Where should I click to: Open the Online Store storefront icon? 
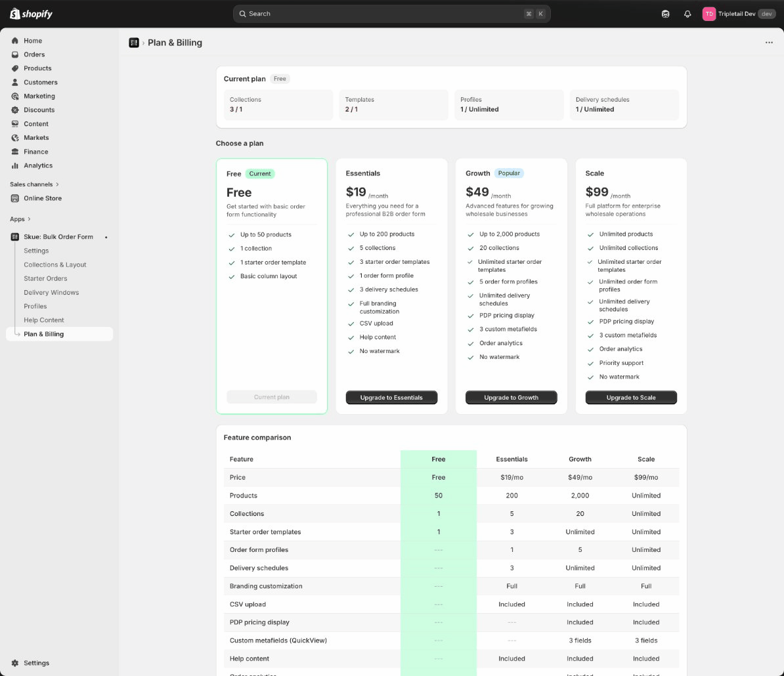click(15, 198)
